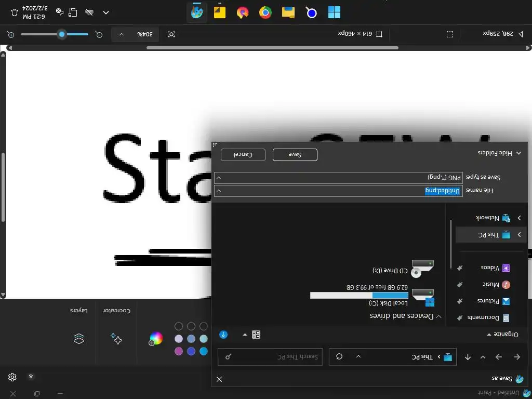Viewport: 532px width, 399px height.
Task: Click the zoom in magnifier icon
Action: [x=10, y=34]
